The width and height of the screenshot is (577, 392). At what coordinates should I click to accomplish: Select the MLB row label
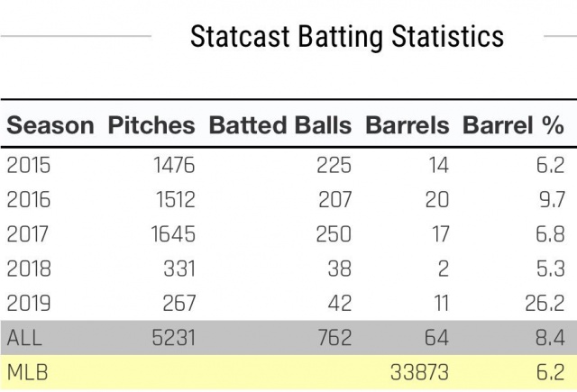tap(25, 372)
